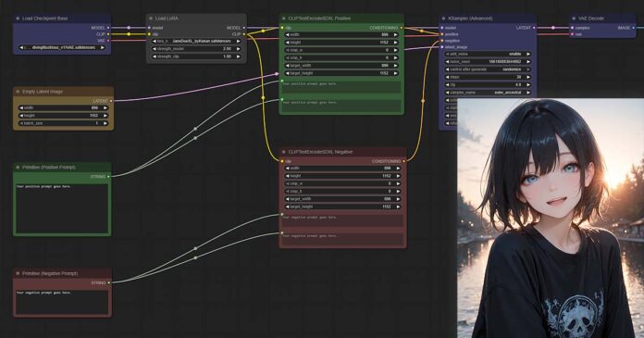This screenshot has height=338, width=644.
Task: Collapse the Empty Latent Image node via title dot
Action: 18,92
